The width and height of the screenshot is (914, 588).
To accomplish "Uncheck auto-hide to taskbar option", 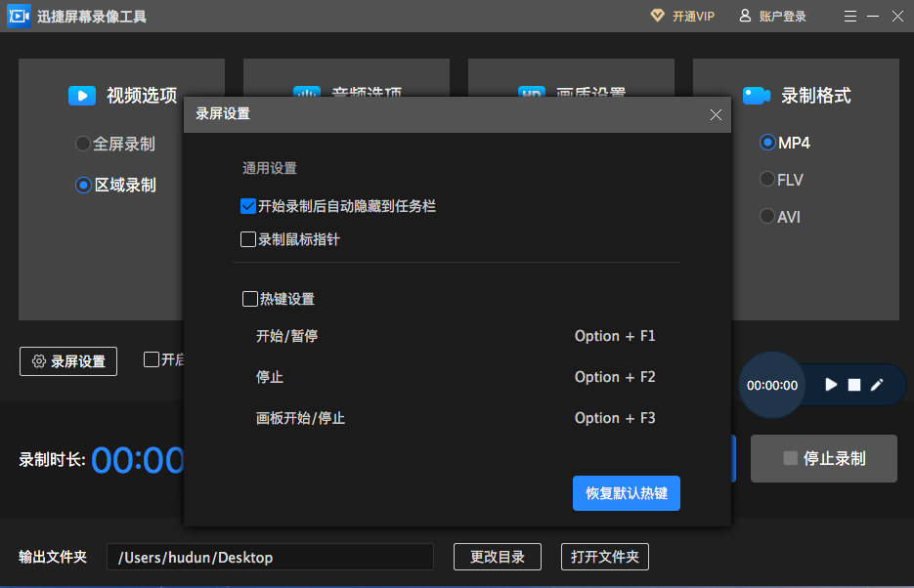I will [248, 206].
